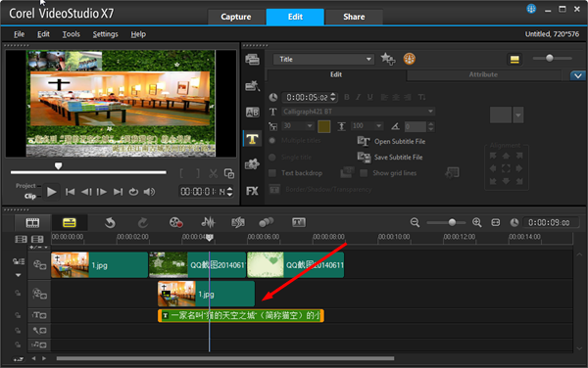Click the scissors Split Clip icon

214,173
